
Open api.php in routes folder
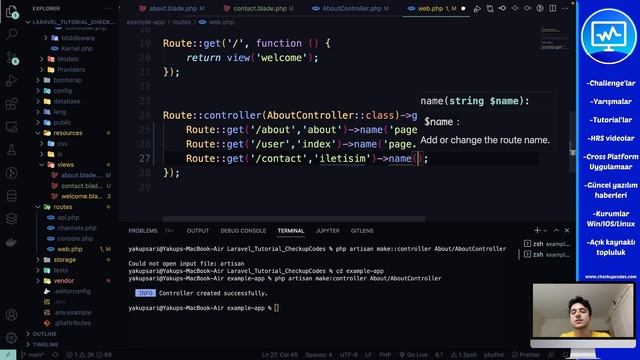coord(68,218)
